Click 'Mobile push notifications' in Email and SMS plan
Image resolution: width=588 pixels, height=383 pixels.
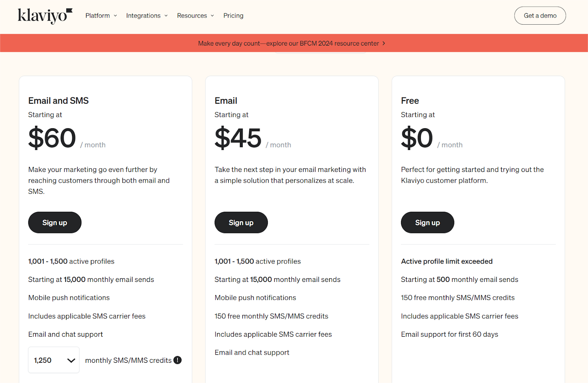(x=69, y=298)
